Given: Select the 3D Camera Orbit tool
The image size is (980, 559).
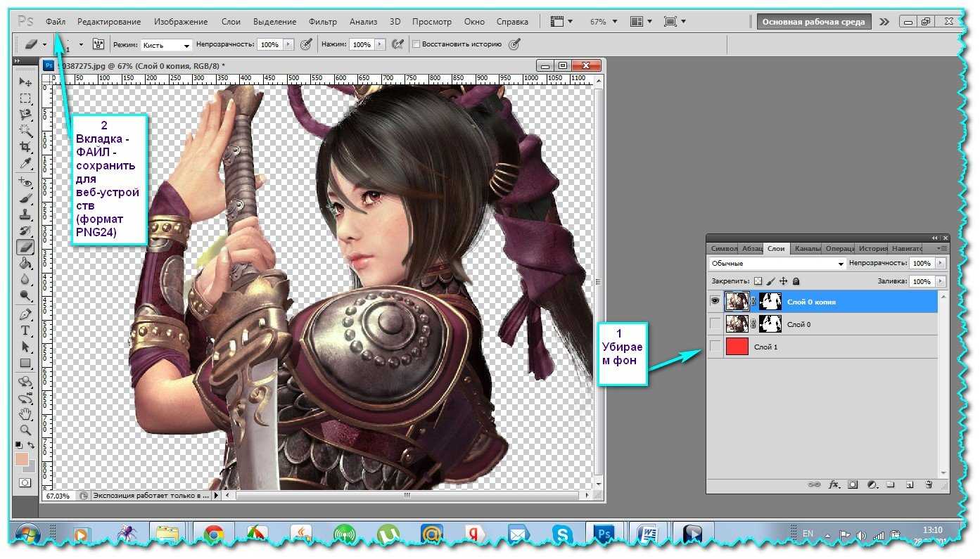Looking at the screenshot, I should (x=25, y=398).
